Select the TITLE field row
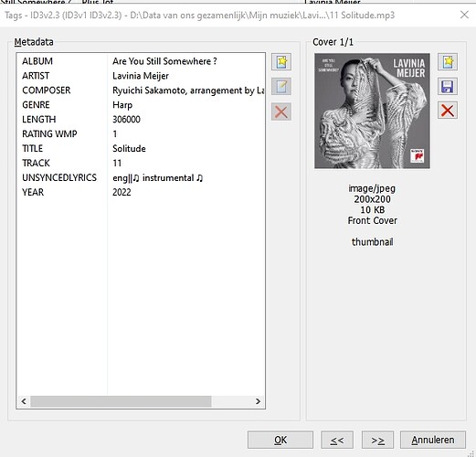This screenshot has height=457, width=476. [x=141, y=149]
